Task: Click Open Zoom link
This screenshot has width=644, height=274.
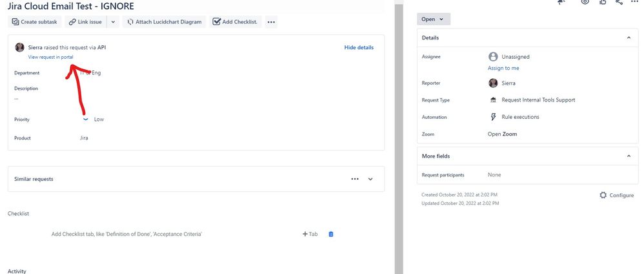Action: tap(502, 134)
